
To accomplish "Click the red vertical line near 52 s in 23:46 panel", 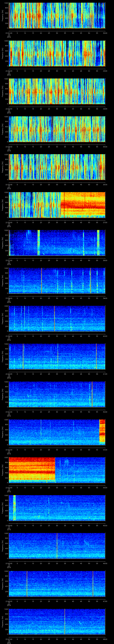I will pos(93,584).
